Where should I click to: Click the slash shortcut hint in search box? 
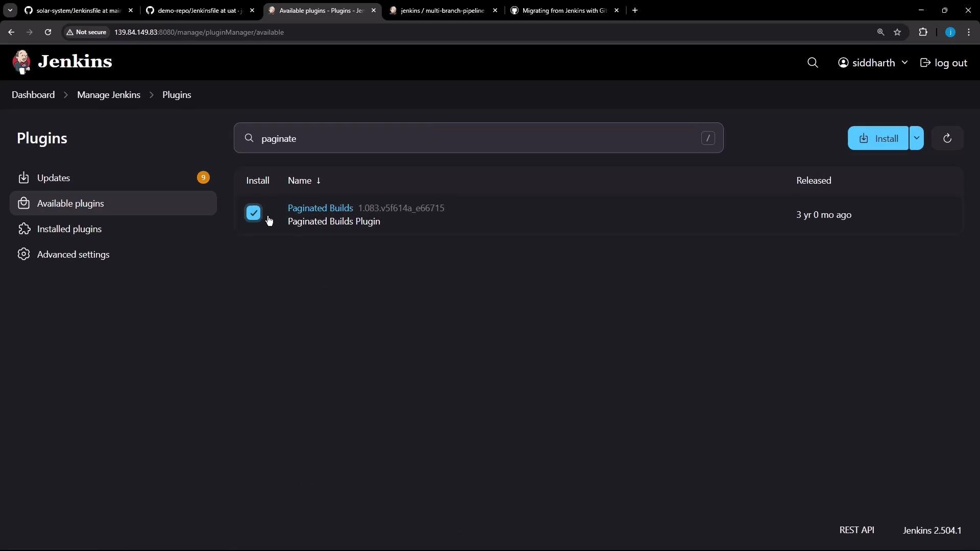pyautogui.click(x=708, y=138)
